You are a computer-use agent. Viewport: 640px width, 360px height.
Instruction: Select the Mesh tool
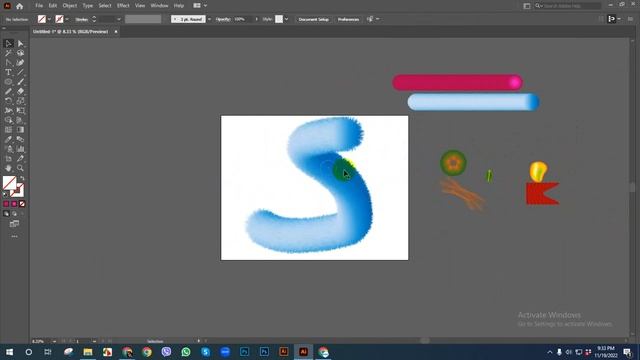[x=9, y=130]
